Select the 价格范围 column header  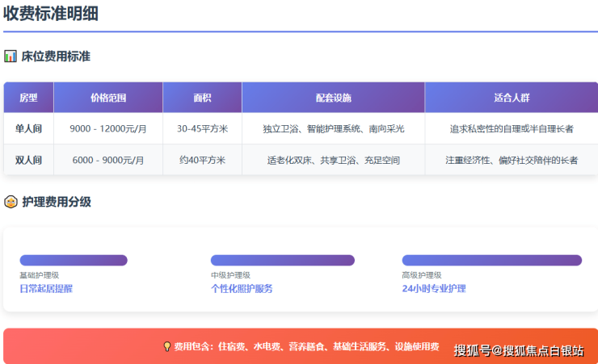[x=107, y=98]
